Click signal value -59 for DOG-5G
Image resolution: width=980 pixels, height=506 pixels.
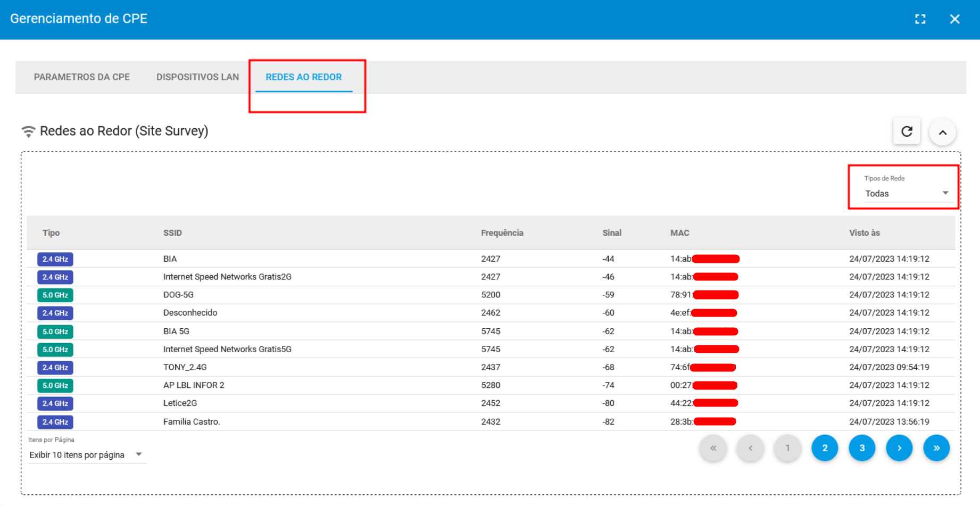(608, 295)
